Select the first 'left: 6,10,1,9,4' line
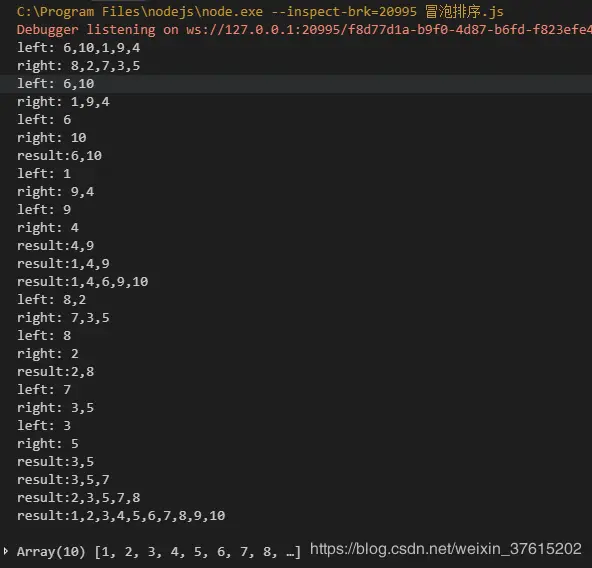This screenshot has height=568, width=592. (x=79, y=48)
